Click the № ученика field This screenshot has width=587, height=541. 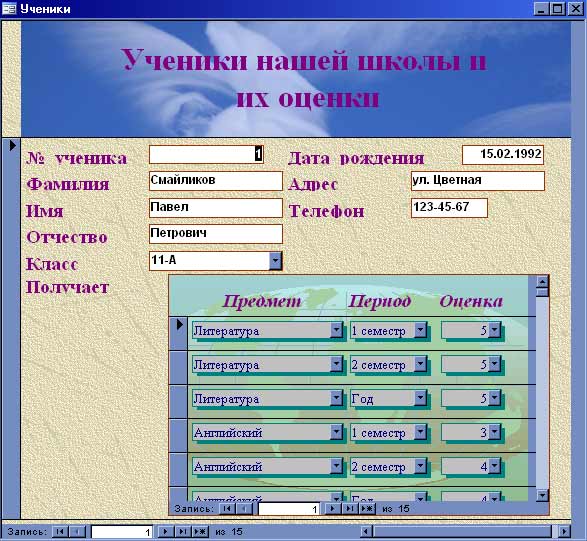tap(206, 154)
